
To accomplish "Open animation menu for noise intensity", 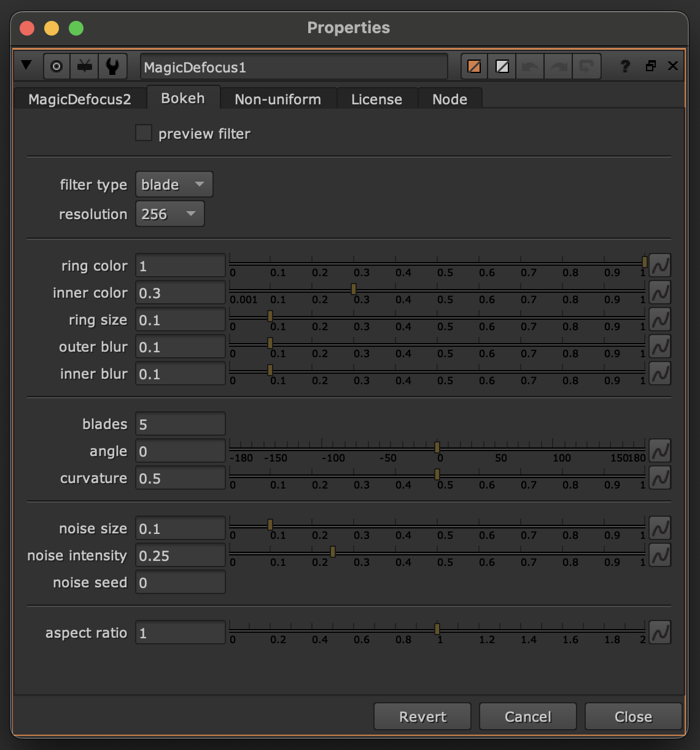I will tap(660, 555).
